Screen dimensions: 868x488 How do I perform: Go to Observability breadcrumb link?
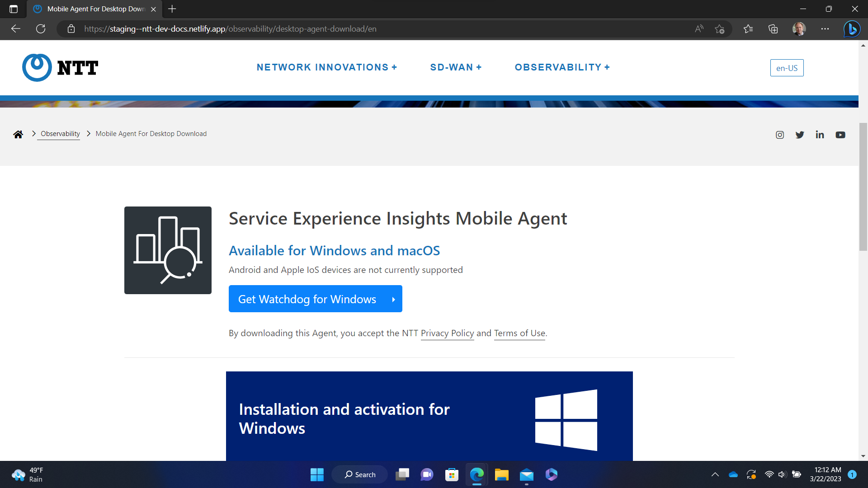[x=60, y=134]
